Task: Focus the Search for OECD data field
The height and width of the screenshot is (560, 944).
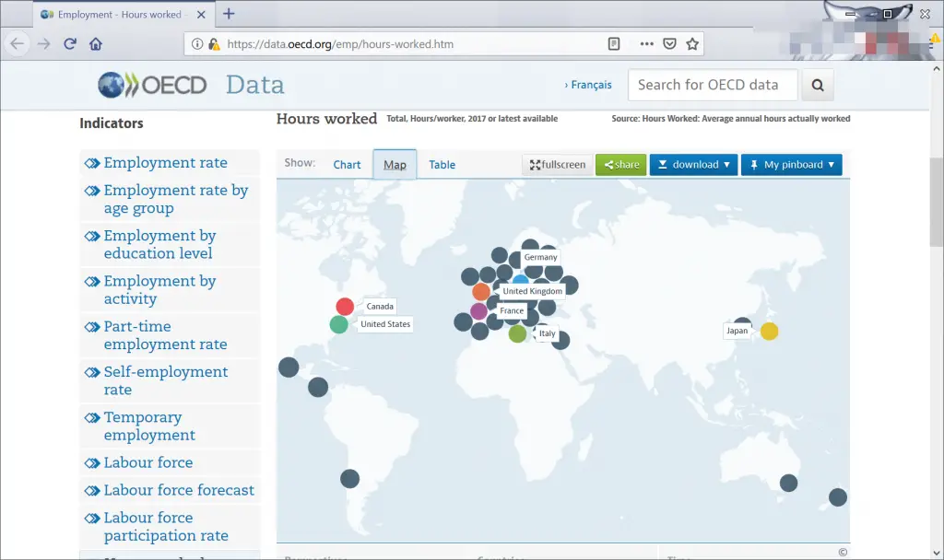Action: pos(712,85)
